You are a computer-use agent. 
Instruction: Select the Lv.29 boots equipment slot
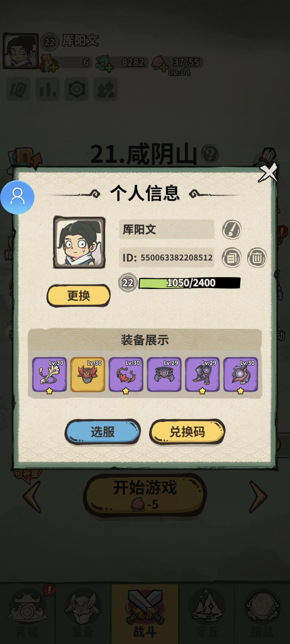click(x=202, y=375)
